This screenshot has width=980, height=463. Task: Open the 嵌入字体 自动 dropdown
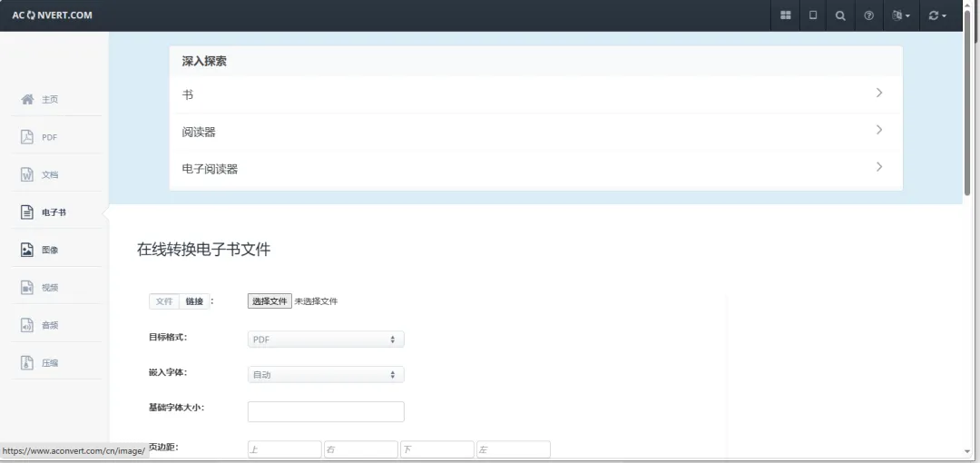[326, 375]
